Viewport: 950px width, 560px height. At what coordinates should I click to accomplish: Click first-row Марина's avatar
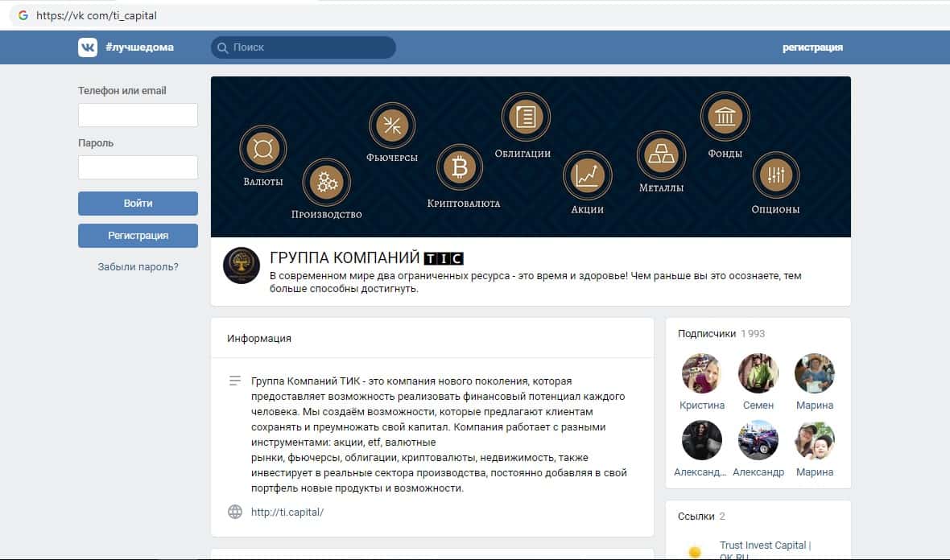click(x=814, y=373)
